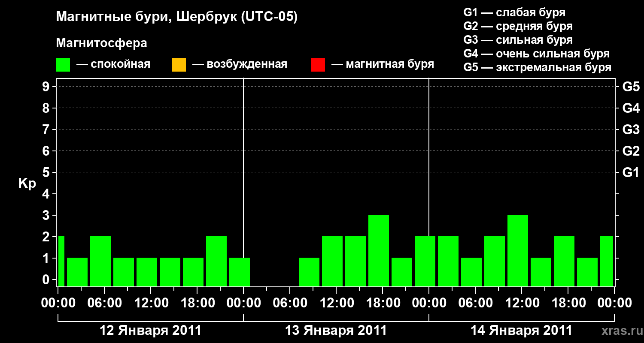This screenshot has height=343, width=644.
Task: Click the Kp 2 bar near 18:00 on 14 Января
Action: click(x=564, y=261)
